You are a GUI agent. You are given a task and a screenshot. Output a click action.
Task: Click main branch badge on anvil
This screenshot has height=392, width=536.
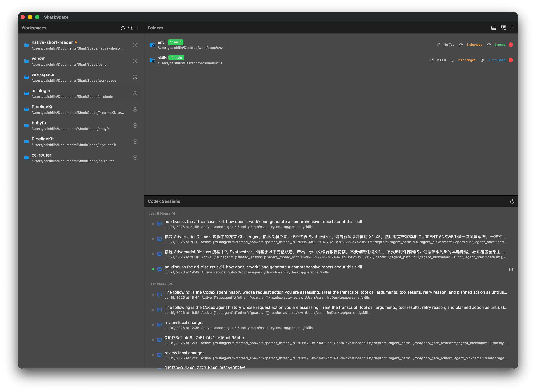[x=176, y=42]
